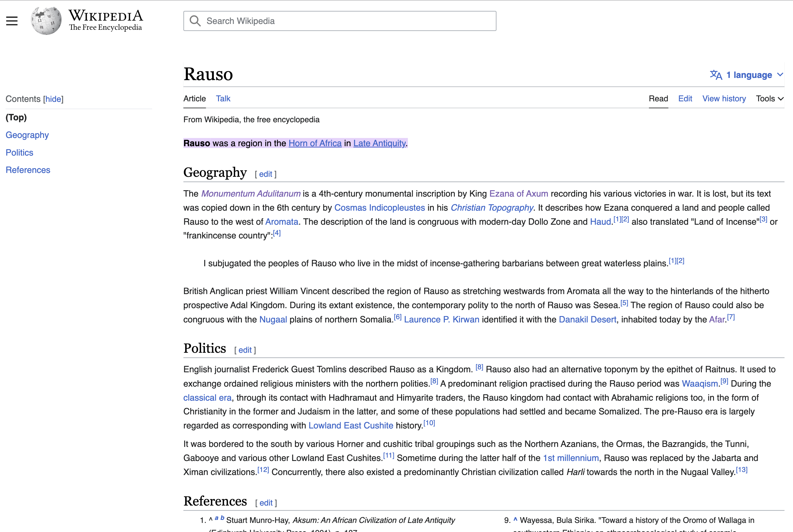This screenshot has width=793, height=532.
Task: Select the Edit tab
Action: point(685,99)
